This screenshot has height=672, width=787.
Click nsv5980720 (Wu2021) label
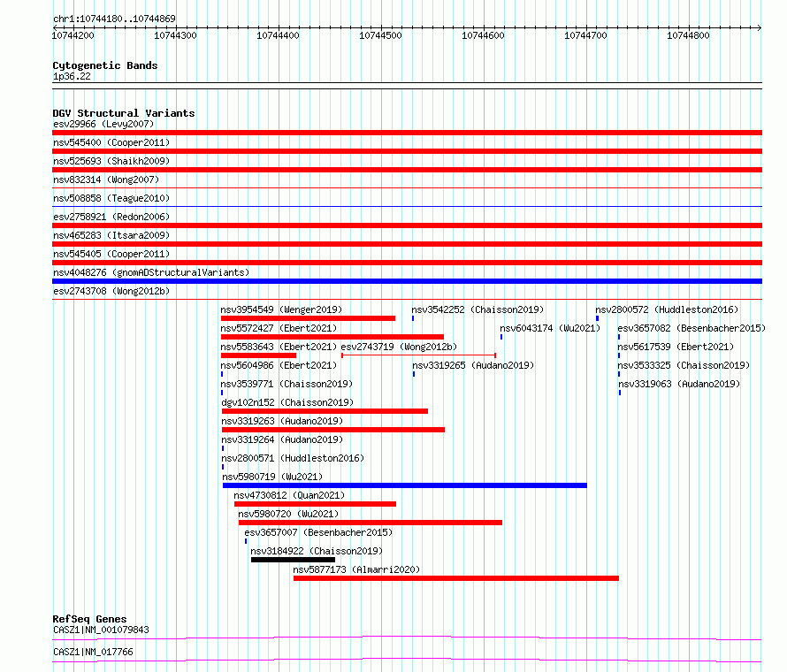(x=288, y=514)
